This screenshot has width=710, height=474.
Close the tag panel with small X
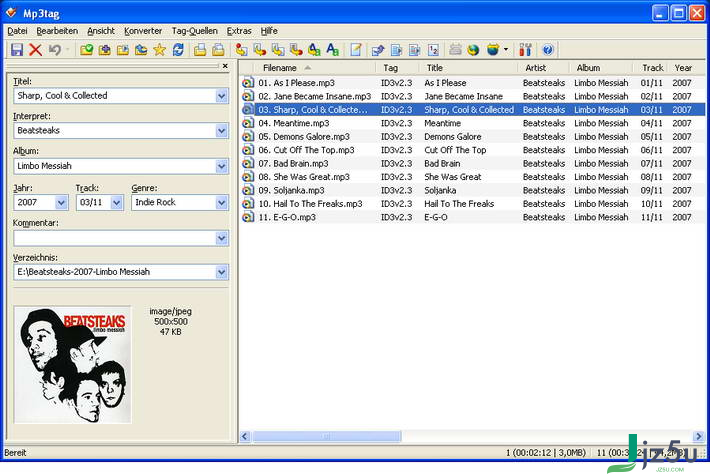click(x=225, y=66)
